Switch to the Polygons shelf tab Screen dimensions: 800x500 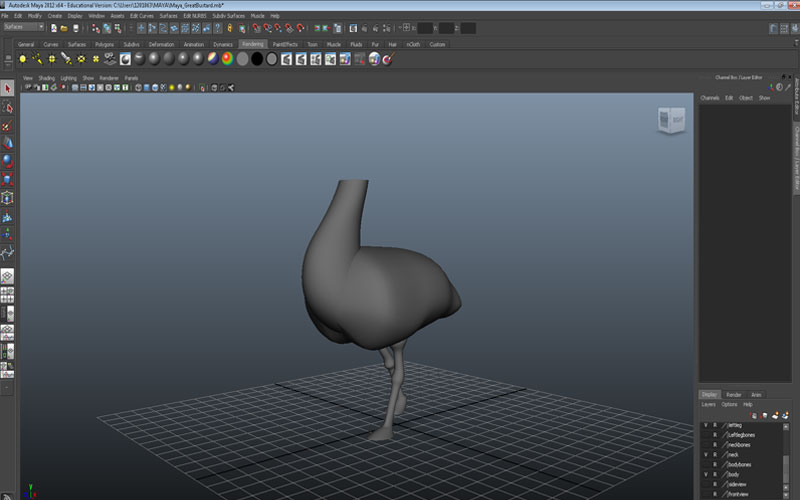(104, 44)
